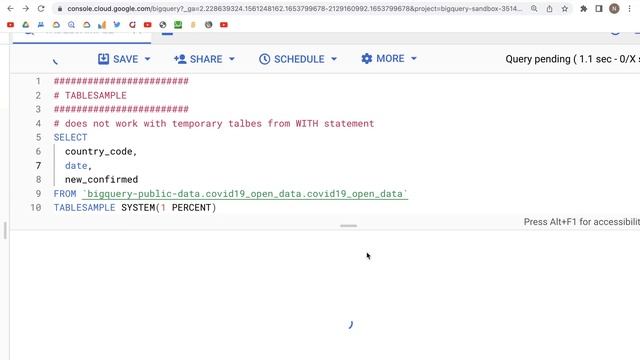Open the SAVE dropdown menu

(124, 59)
